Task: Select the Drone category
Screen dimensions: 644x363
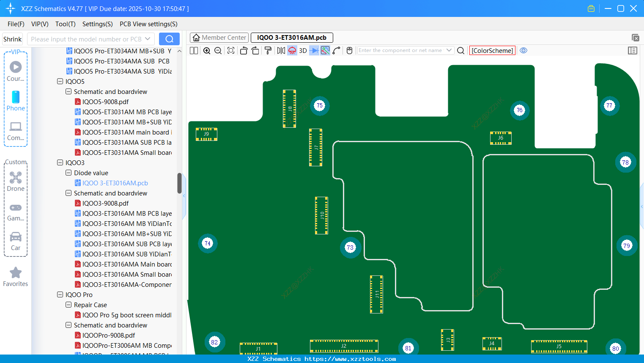Action: point(16,181)
